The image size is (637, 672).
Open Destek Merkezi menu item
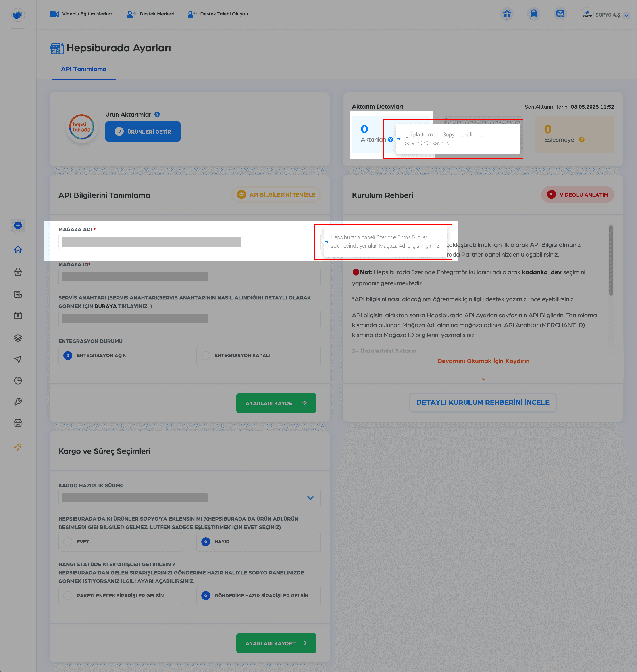click(x=150, y=14)
